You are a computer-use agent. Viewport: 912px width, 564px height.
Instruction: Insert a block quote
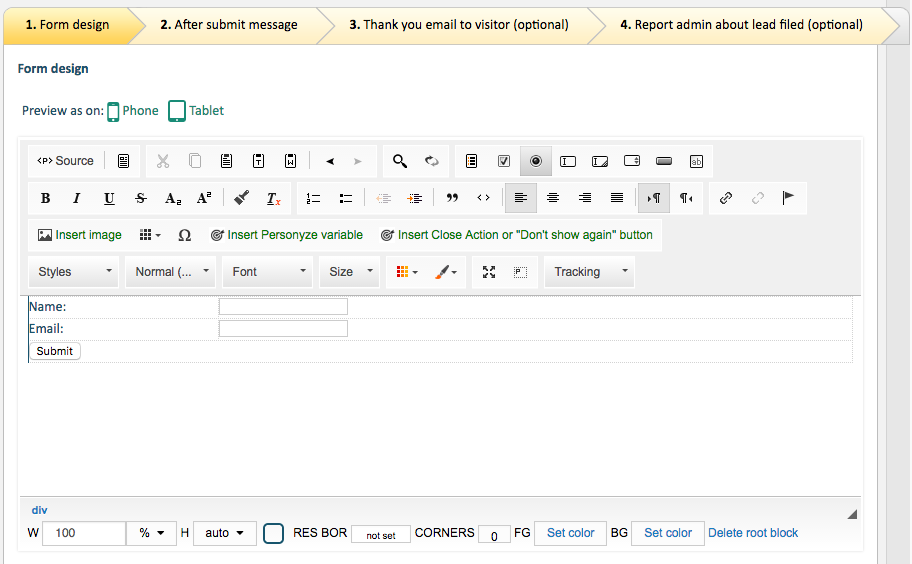tap(452, 198)
